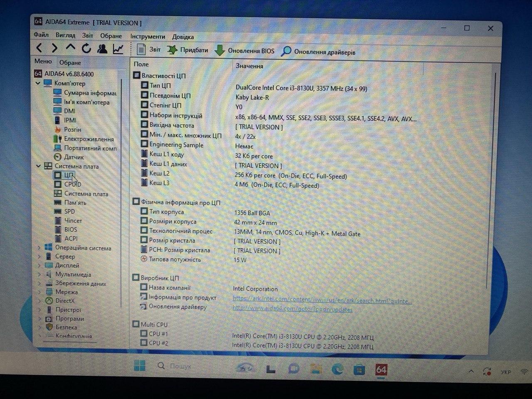Select the CPUID tree item

[x=67, y=184]
